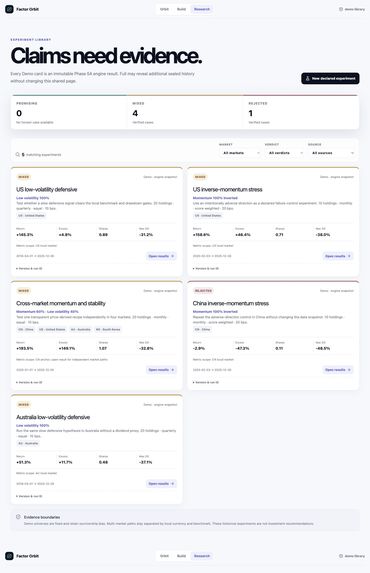Click the Claims need evidence headline
370x573 pixels.
pos(106,56)
